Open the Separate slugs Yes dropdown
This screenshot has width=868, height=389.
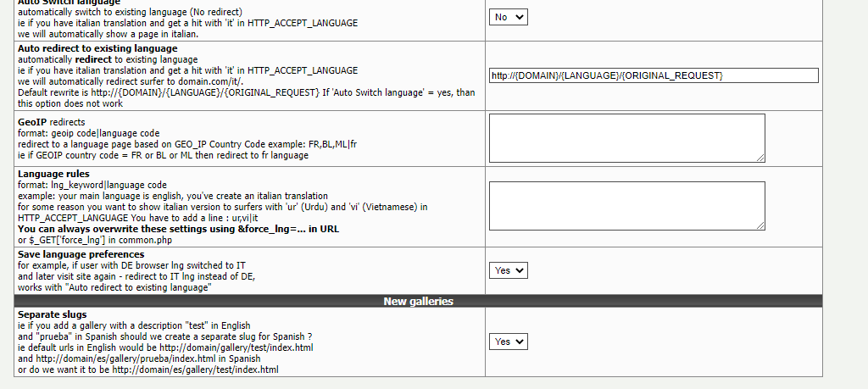[x=509, y=342]
